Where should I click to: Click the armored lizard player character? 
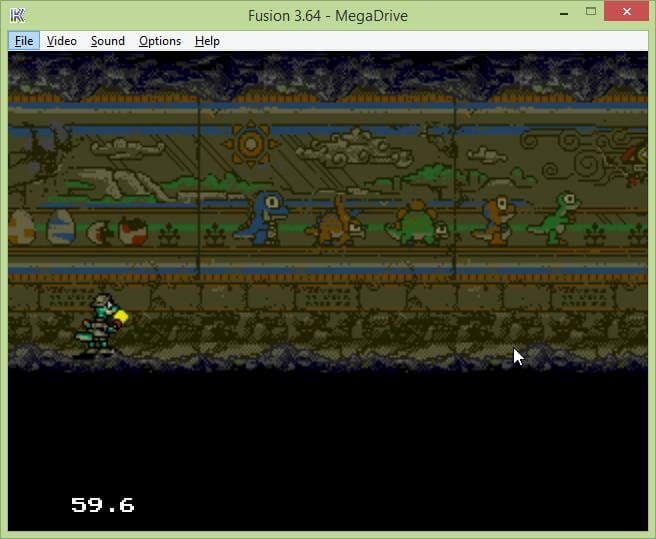click(100, 326)
